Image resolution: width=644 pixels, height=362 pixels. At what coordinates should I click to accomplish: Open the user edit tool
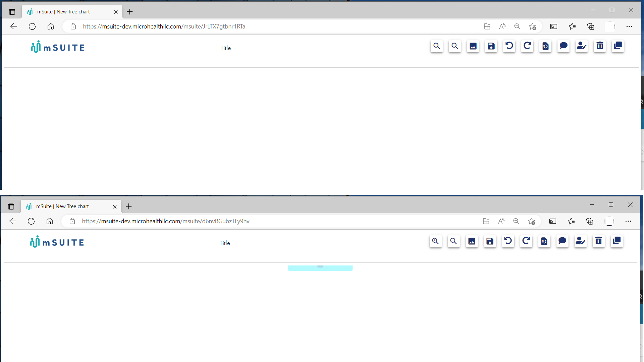581,46
